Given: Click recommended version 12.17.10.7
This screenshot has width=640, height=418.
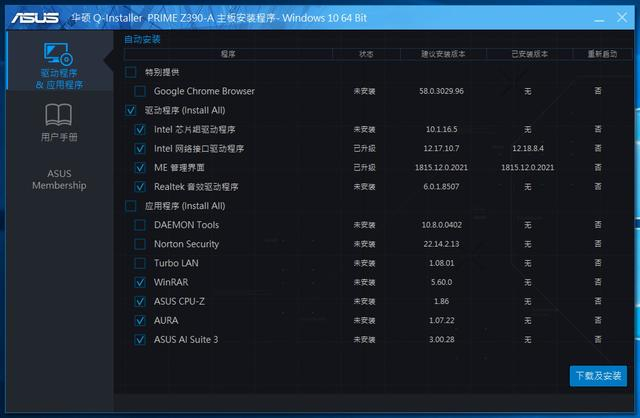Looking at the screenshot, I should (442, 149).
